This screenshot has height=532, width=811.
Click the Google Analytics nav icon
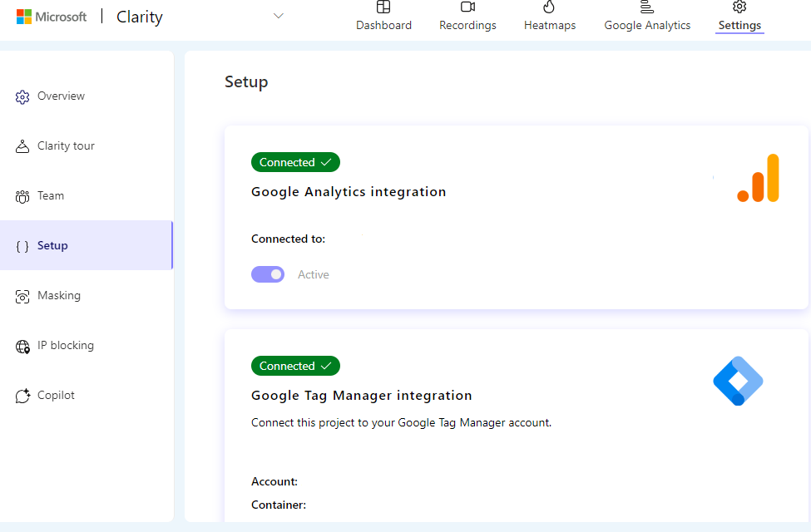coord(647,7)
